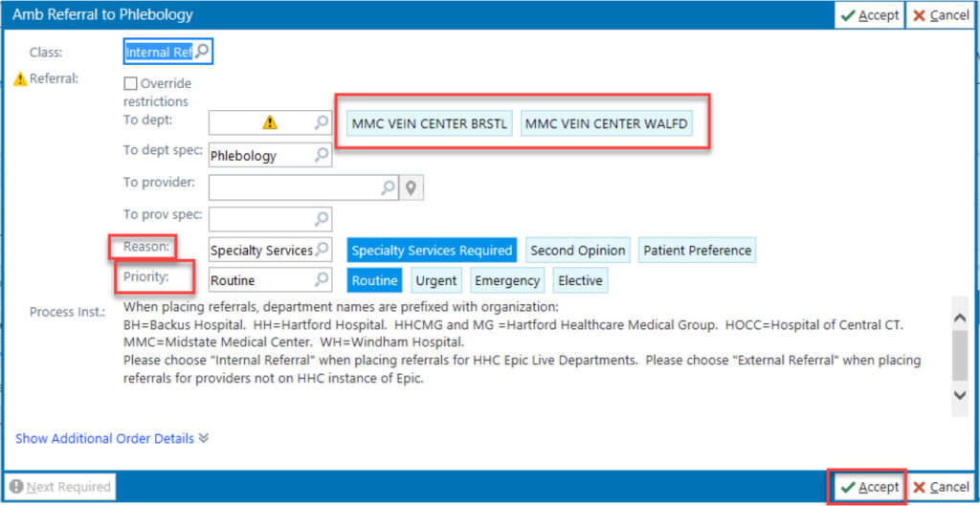Click the To prov spec input field

click(270, 219)
